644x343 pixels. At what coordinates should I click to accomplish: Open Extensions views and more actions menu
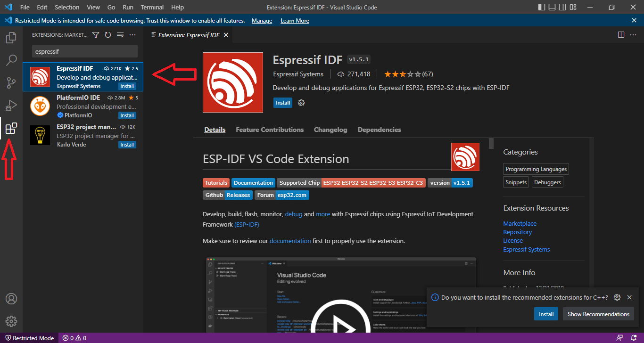132,35
